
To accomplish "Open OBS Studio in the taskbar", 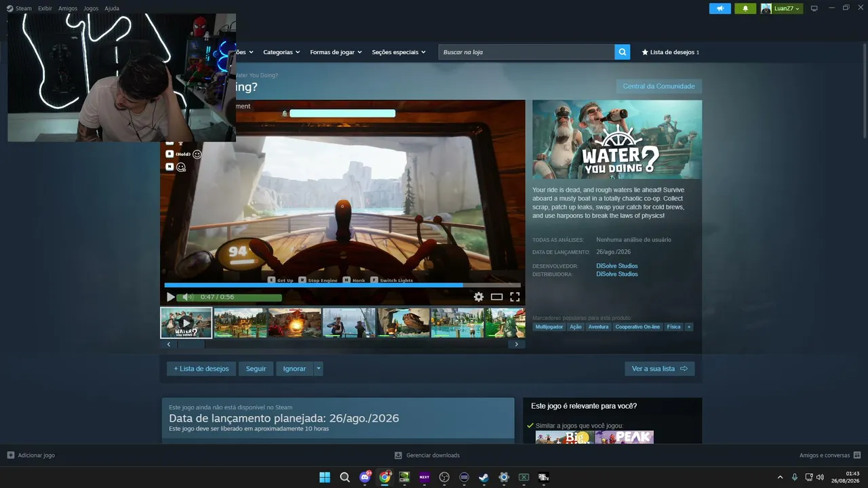I will (x=444, y=477).
